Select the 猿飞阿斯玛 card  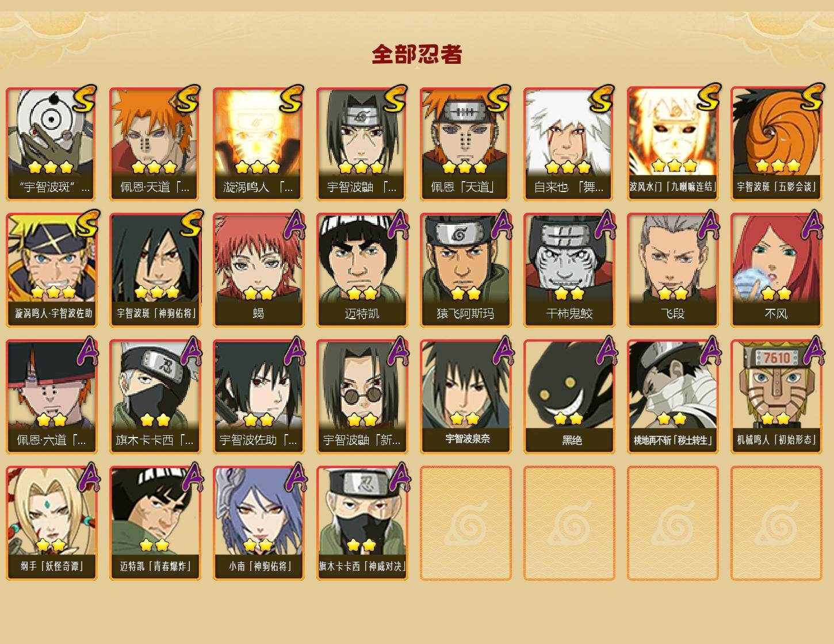(x=465, y=270)
